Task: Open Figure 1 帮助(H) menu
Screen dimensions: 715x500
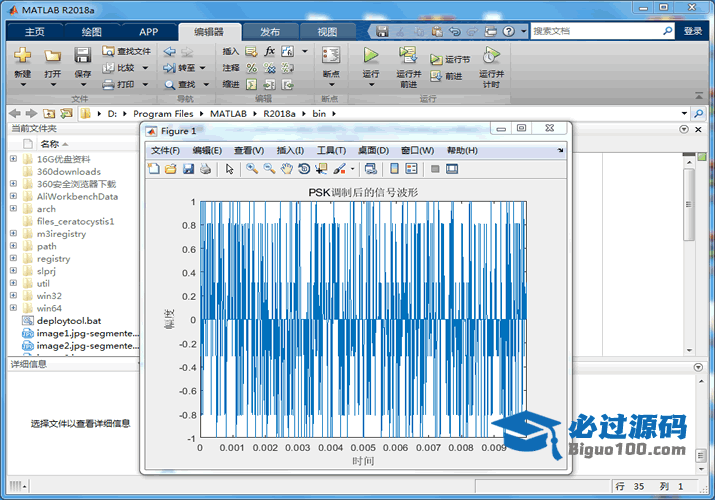Action: click(462, 150)
